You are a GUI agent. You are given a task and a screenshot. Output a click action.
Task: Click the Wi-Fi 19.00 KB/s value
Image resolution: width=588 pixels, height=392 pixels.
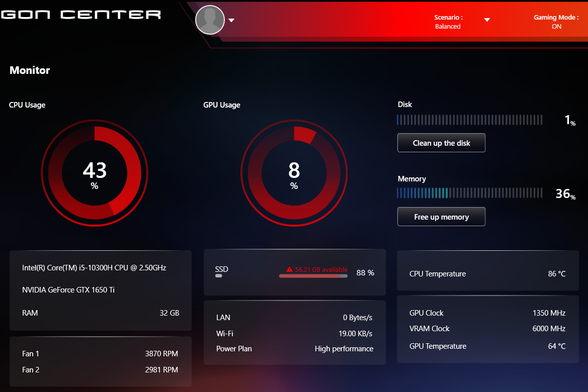point(356,334)
